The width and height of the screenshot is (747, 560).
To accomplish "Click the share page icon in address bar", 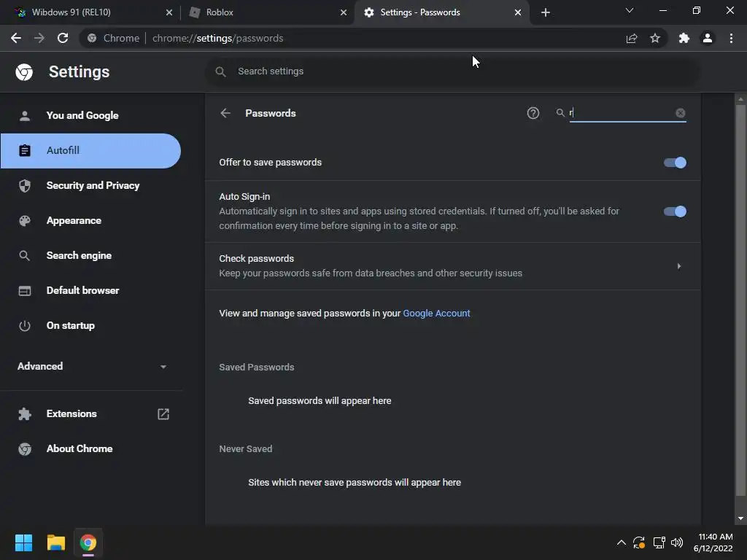I will click(x=632, y=38).
